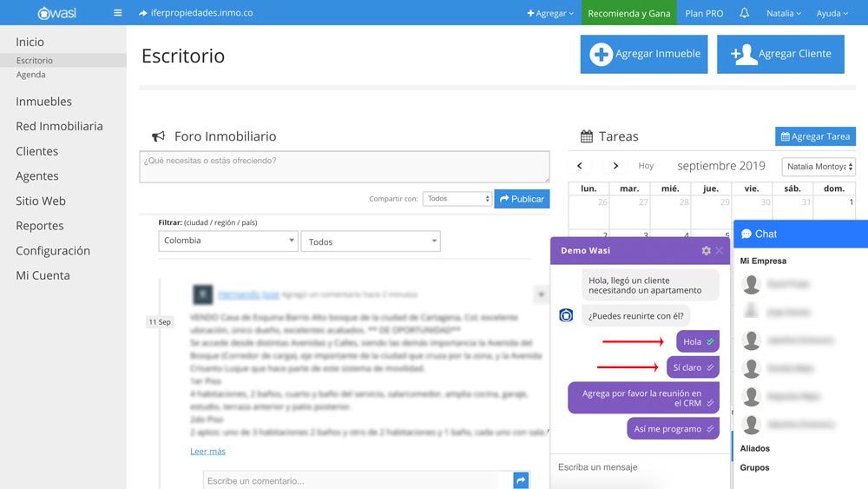The height and width of the screenshot is (489, 868).
Task: Click the hamburger menu icon in header
Action: click(117, 13)
